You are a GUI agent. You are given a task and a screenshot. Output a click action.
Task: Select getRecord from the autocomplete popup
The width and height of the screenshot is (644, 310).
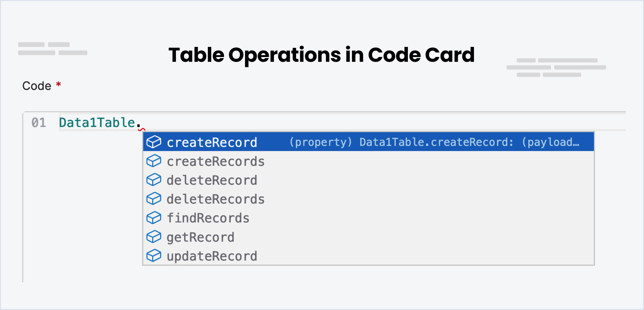pos(369,237)
